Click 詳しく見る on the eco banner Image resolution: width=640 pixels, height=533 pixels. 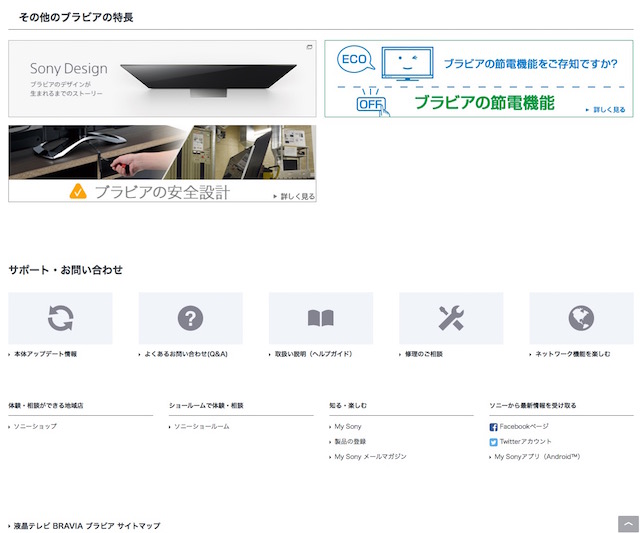606,110
